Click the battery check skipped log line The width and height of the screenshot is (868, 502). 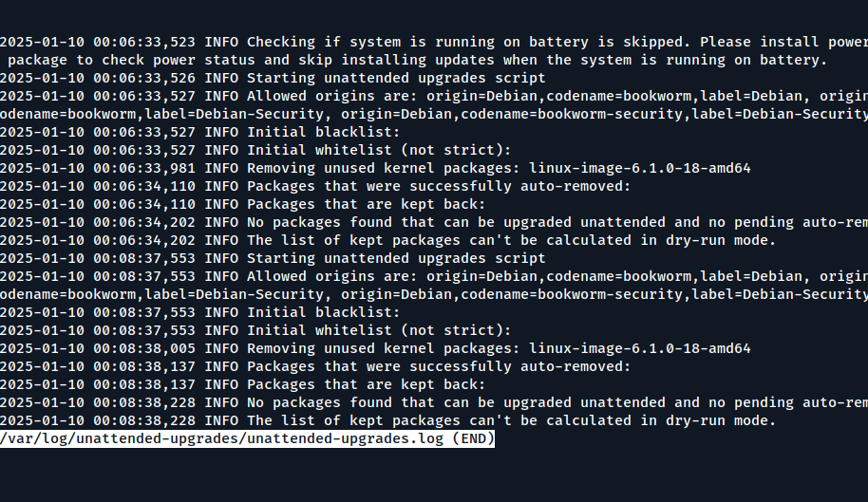(x=433, y=42)
